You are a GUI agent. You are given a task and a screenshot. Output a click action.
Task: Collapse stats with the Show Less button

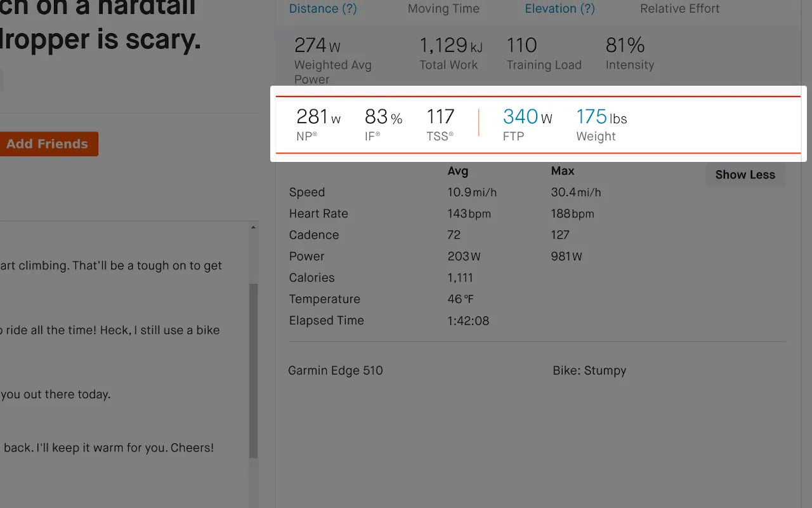(x=745, y=175)
